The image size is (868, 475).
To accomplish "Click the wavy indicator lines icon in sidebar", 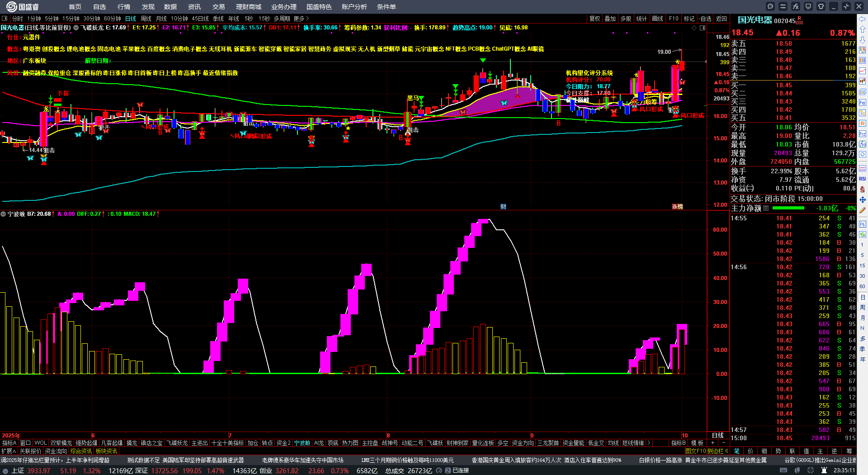I will tap(863, 168).
